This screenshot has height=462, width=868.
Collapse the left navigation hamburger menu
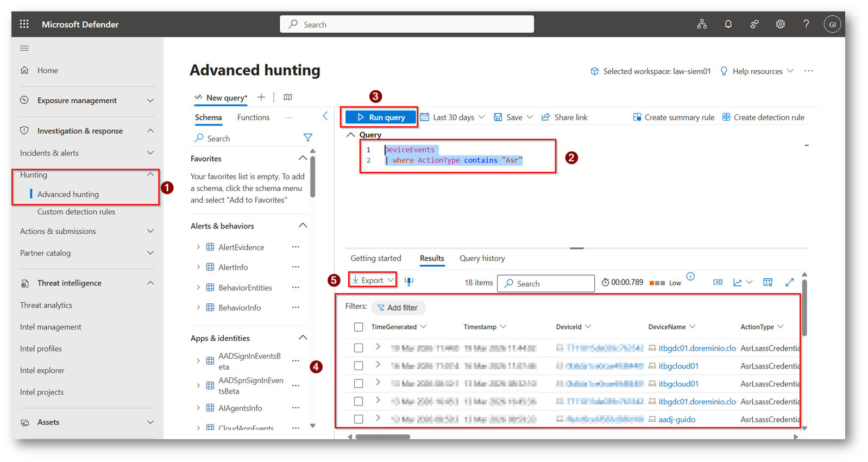[24, 48]
